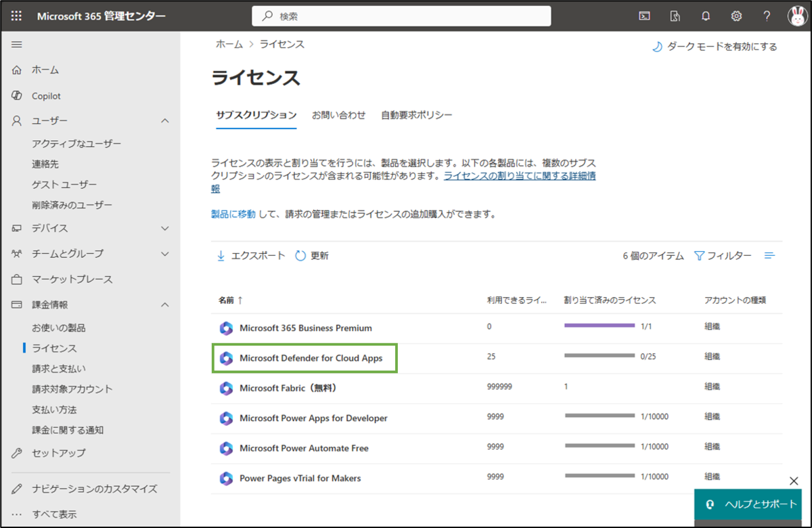This screenshot has height=528, width=812.
Task: Click the ホーム house icon in sidebar
Action: click(17, 70)
